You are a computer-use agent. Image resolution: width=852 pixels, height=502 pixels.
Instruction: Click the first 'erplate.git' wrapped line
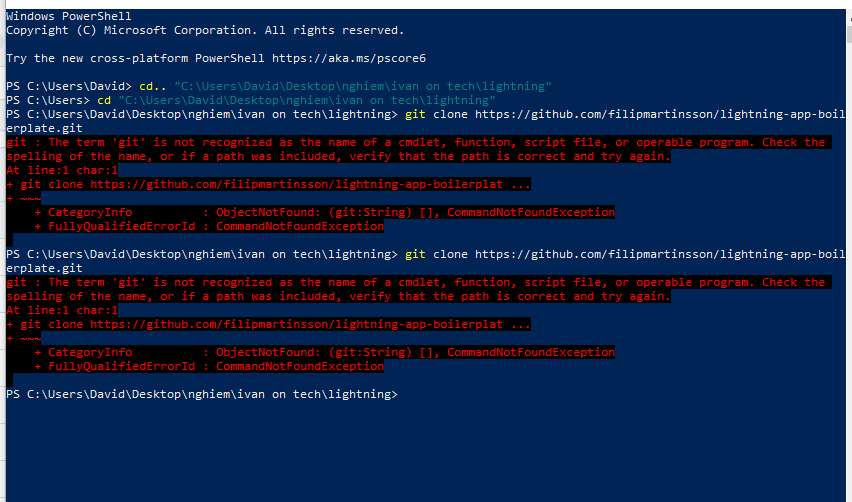pos(45,129)
